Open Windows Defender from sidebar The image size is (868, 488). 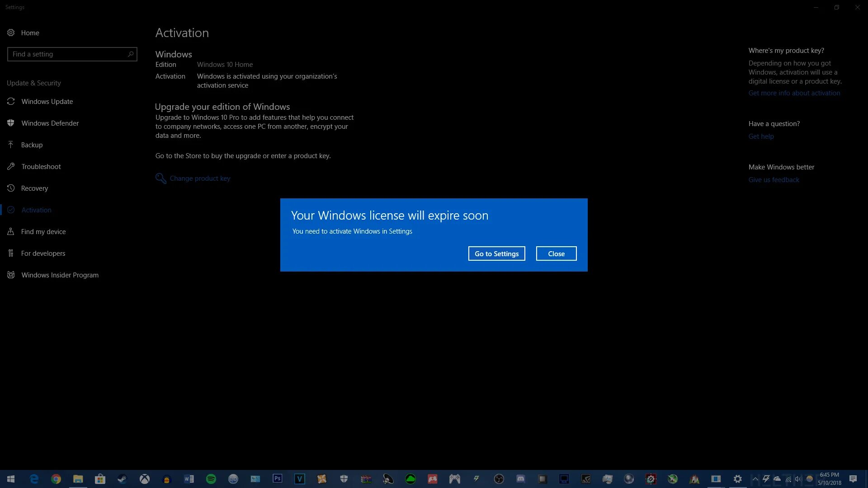tap(50, 123)
